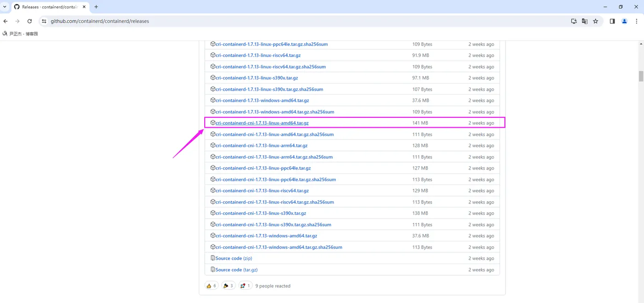Download cri-containerd-cni-1.7.13-linux-ppc64le.tar.gz.sha256sum

pos(276,180)
